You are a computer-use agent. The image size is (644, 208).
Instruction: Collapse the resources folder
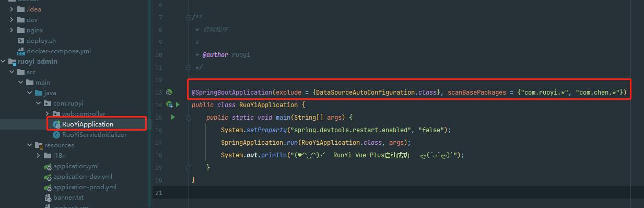point(30,145)
